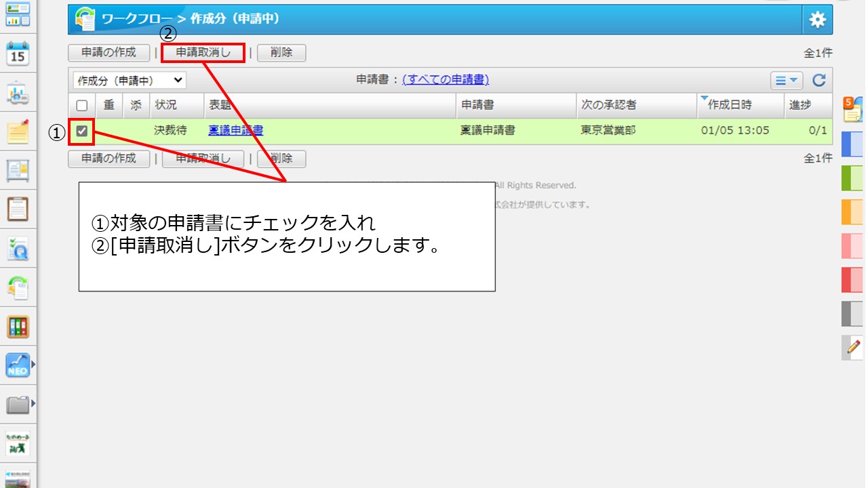This screenshot has width=868, height=488.
Task: Open the green logo icon in the left sidebar
Action: click(18, 443)
